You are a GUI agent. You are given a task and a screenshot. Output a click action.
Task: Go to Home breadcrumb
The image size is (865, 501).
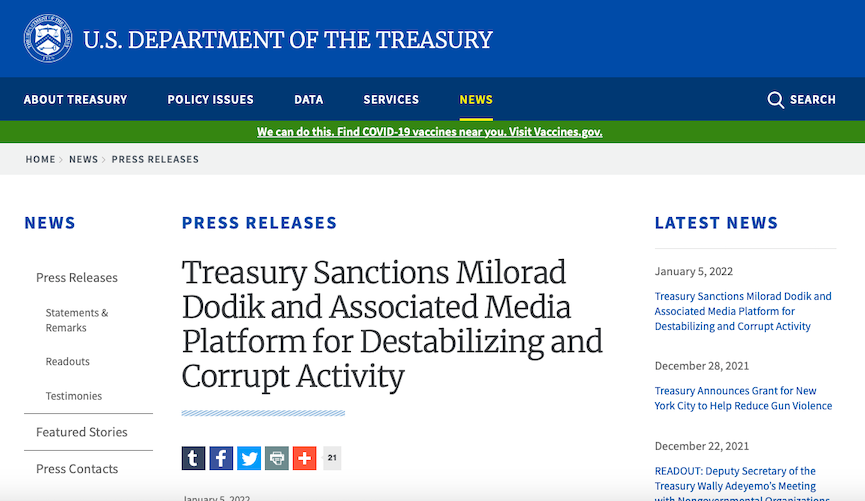click(x=40, y=159)
